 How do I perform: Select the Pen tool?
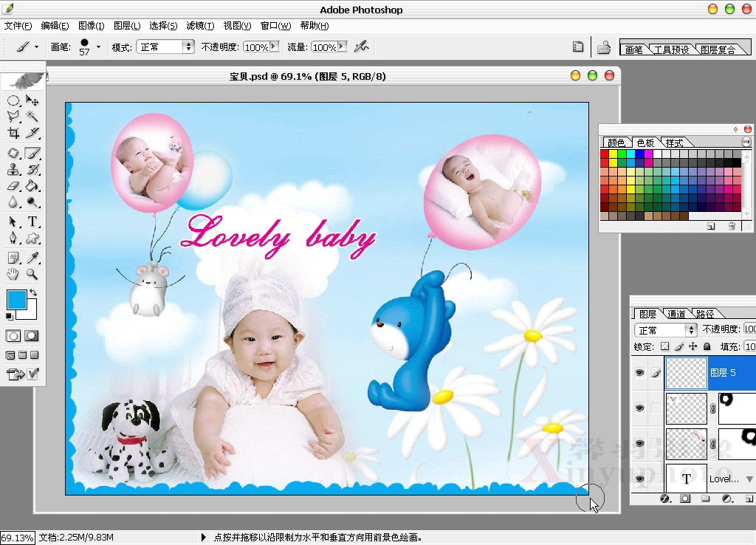tap(13, 238)
